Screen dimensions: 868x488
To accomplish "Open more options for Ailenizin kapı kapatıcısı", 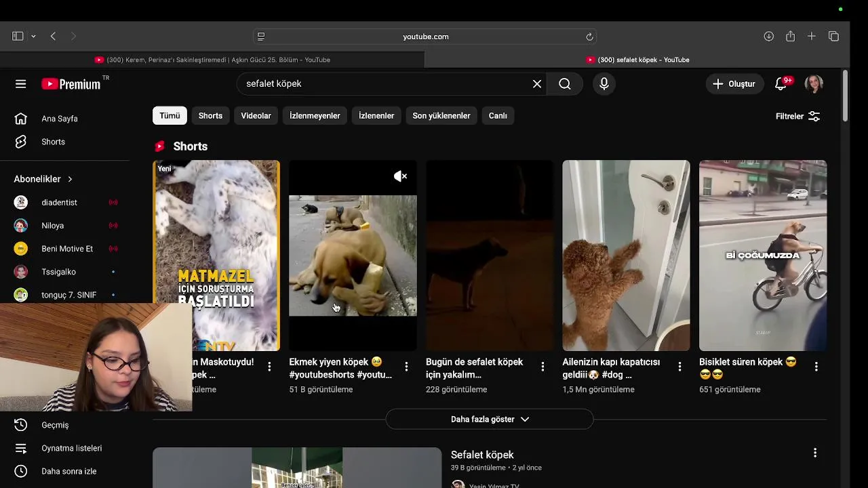I will point(679,367).
